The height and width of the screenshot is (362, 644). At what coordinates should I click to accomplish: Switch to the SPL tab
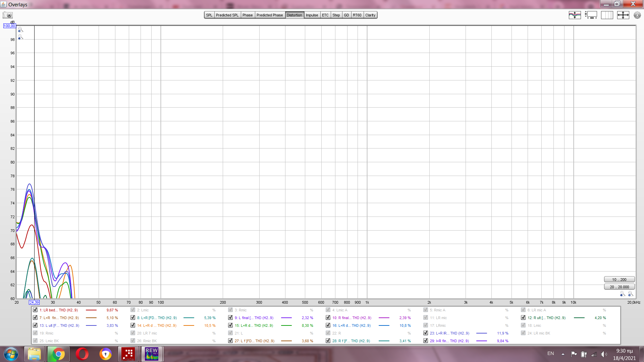pyautogui.click(x=209, y=15)
